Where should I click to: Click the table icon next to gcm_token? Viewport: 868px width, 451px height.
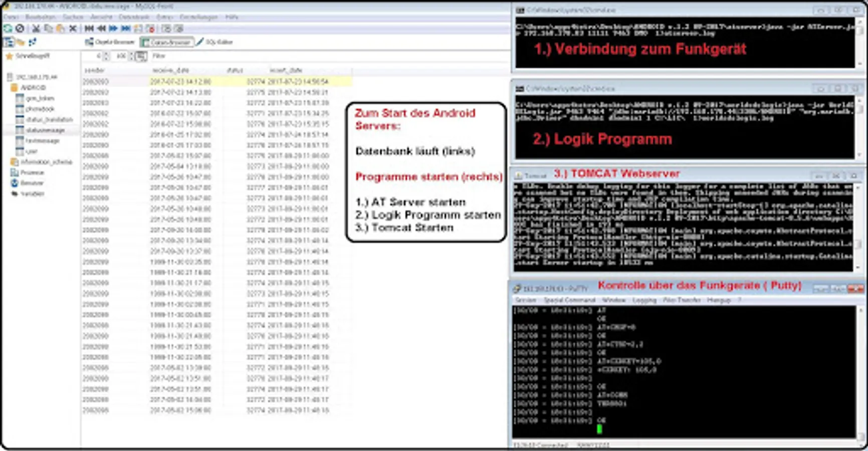pyautogui.click(x=20, y=98)
